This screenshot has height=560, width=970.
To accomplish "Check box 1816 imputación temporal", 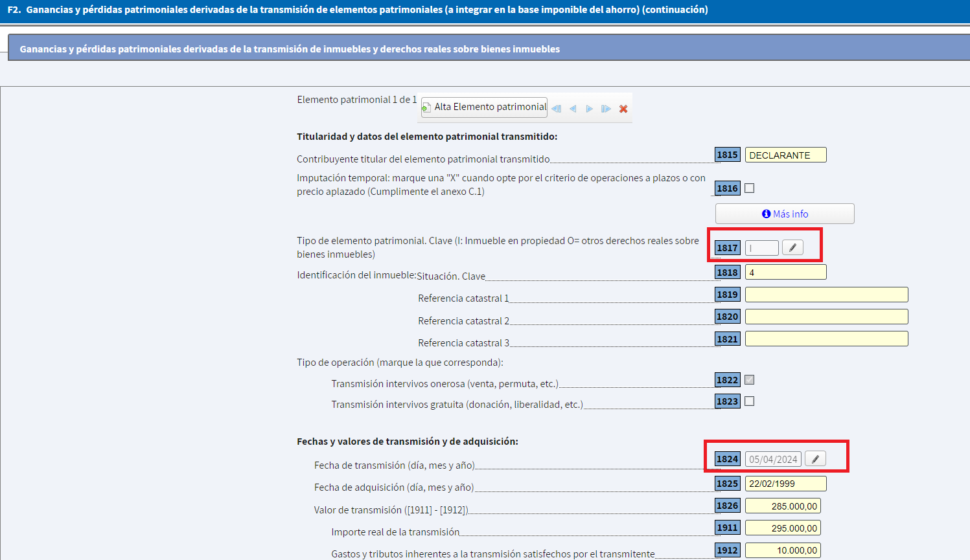I will pyautogui.click(x=750, y=188).
